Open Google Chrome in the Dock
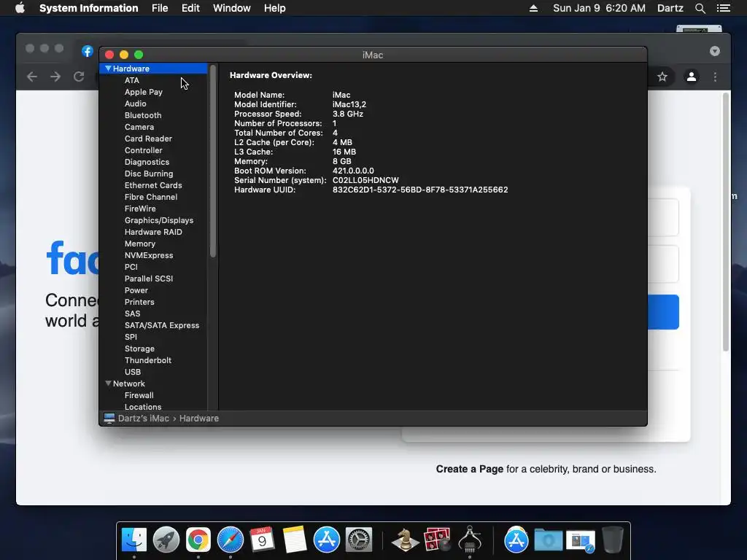The image size is (747, 560). tap(198, 540)
